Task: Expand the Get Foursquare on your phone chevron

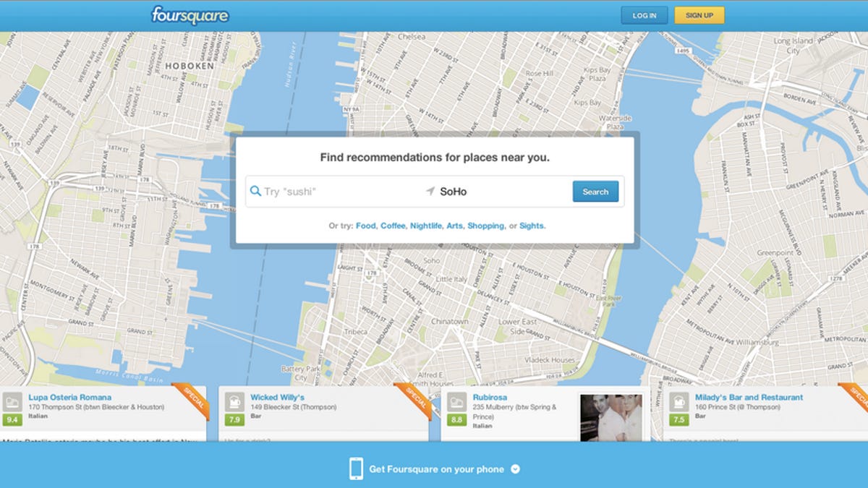Action: [x=515, y=469]
